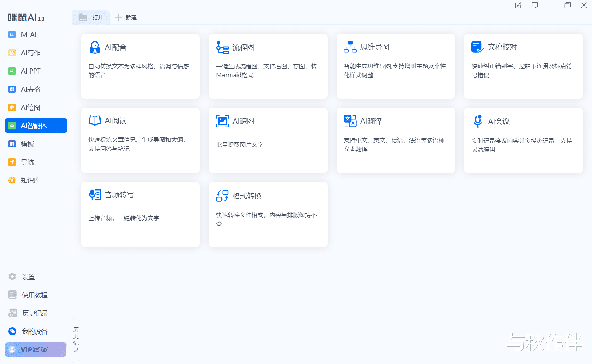Open the AI翻译 translation icon
Viewport: 592px width, 364px height.
350,121
